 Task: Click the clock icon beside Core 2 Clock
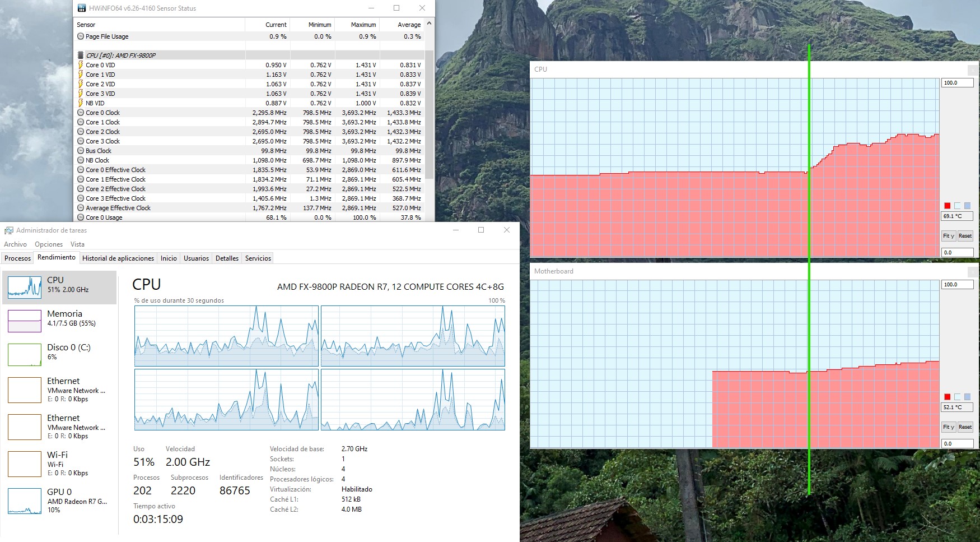point(81,132)
